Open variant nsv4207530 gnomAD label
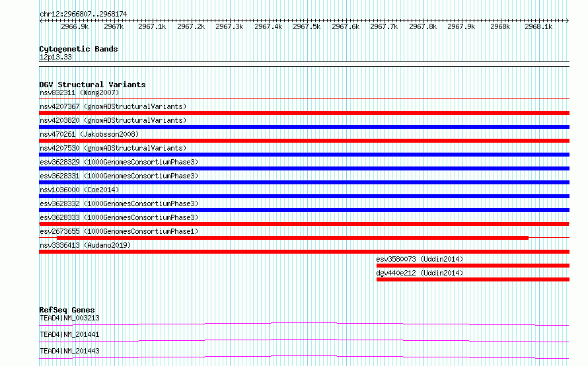Image resolution: width=588 pixels, height=366 pixels. [x=113, y=148]
